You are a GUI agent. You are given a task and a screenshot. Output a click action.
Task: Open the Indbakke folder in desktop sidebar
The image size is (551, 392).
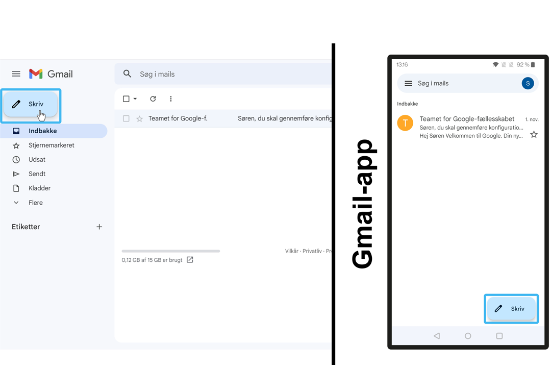(x=54, y=131)
